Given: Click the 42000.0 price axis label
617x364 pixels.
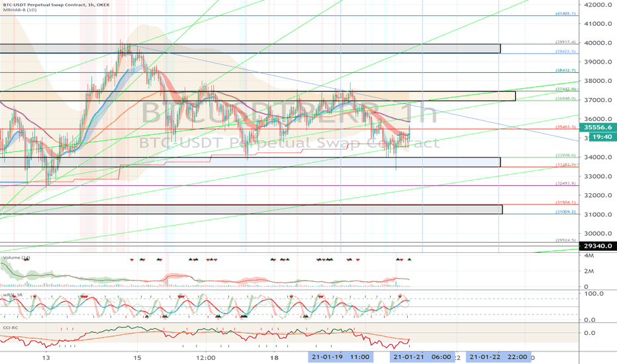Looking at the screenshot, I should pos(598,5).
